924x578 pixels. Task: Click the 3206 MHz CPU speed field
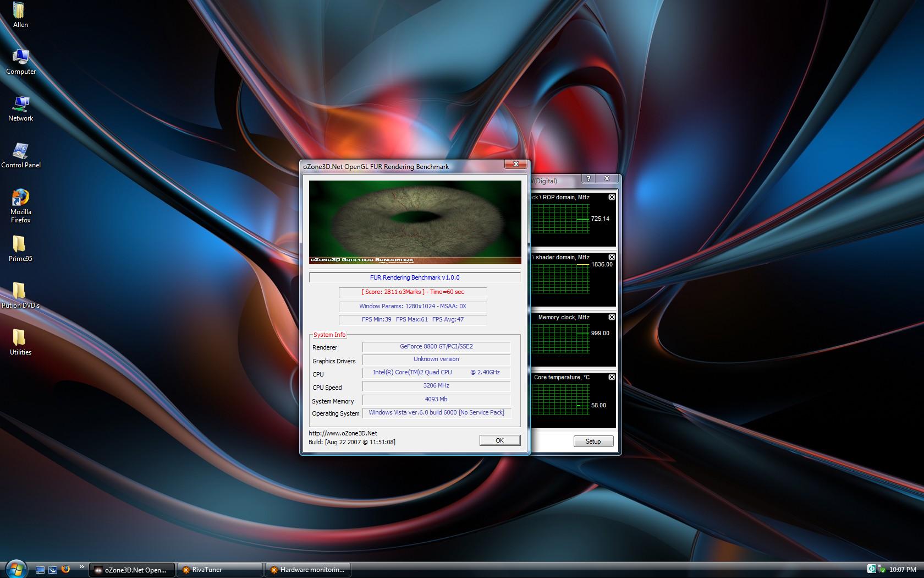coord(436,386)
